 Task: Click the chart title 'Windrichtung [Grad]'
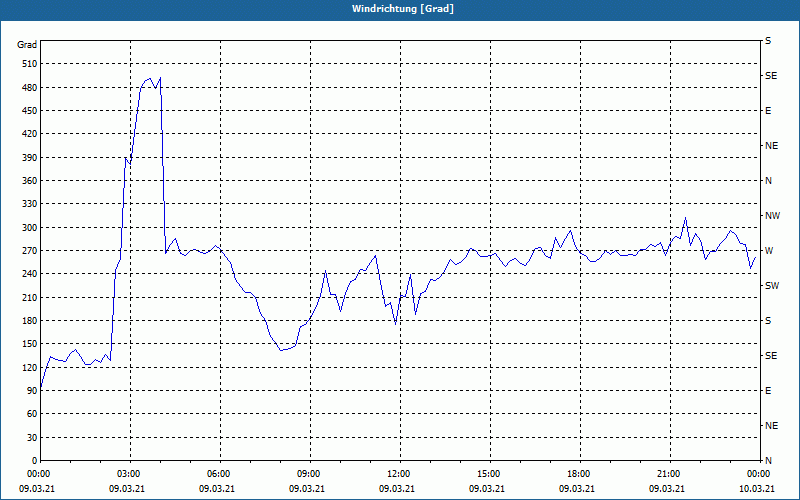pos(403,9)
